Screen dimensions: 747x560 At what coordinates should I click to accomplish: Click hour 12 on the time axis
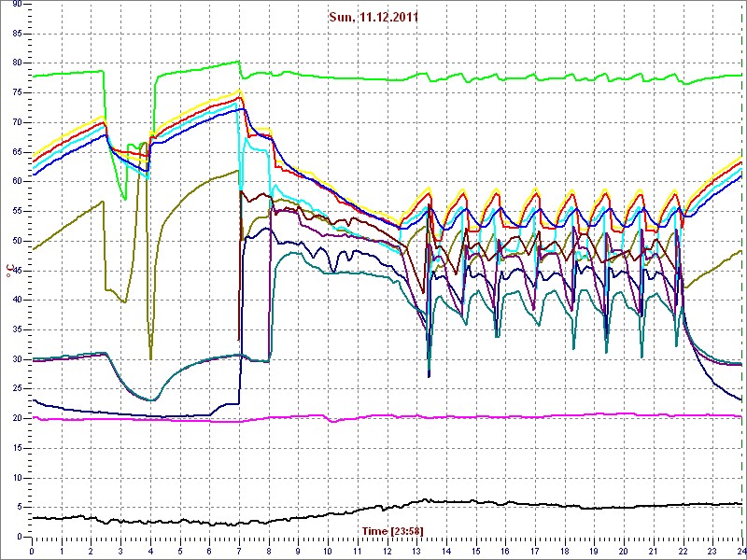[x=388, y=551]
